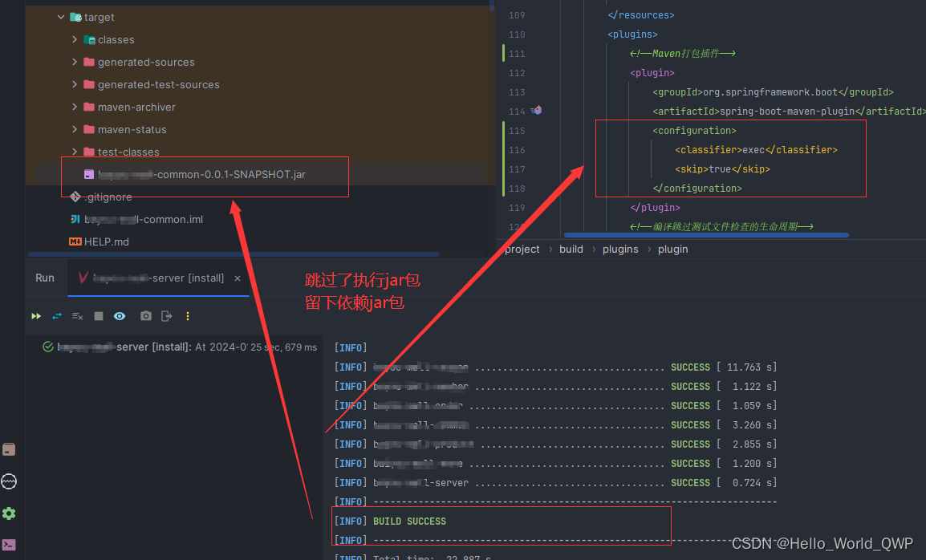Stop the running Maven build
Screen dimensions: 926x560
coord(98,315)
